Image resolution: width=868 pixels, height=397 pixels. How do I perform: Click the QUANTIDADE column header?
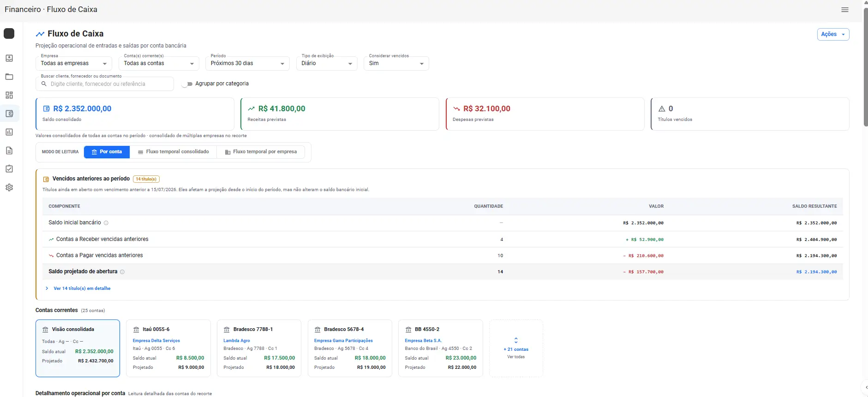point(489,206)
